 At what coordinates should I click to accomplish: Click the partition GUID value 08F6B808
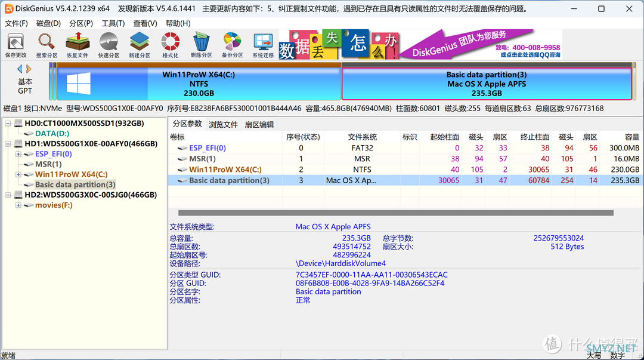(370, 283)
